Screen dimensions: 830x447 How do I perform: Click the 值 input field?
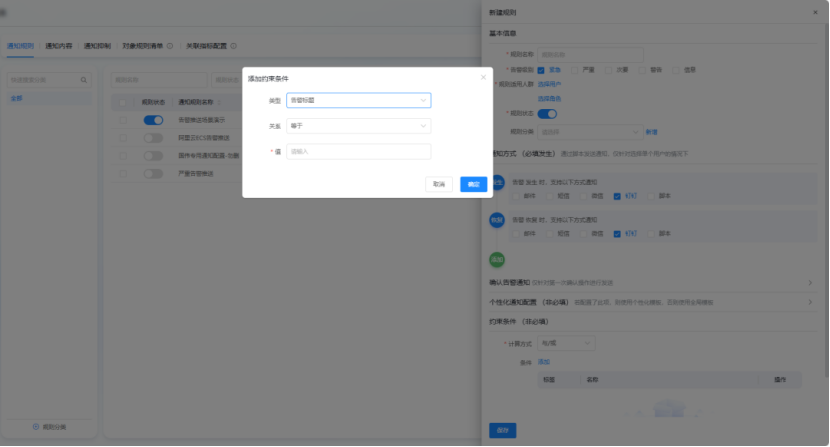358,152
